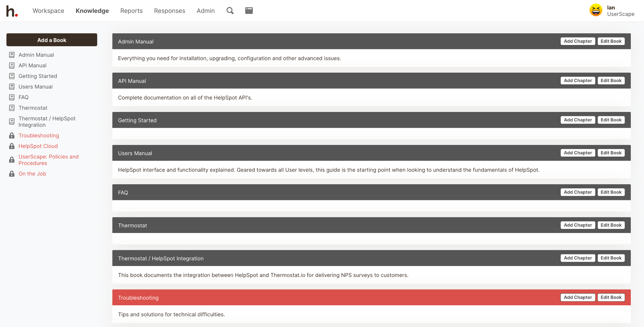
Task: Edit Book for Thermostat
Action: [x=611, y=225]
